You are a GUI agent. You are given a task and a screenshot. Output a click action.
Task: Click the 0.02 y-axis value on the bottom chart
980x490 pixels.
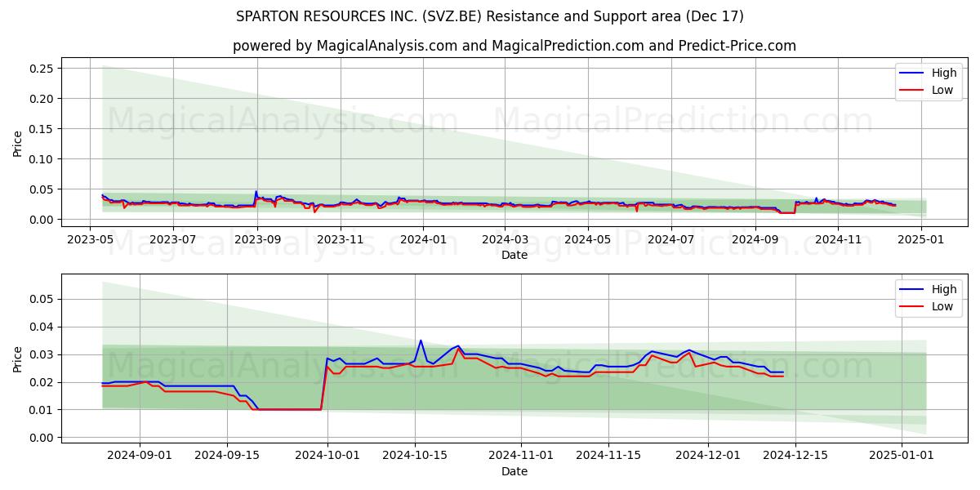(x=42, y=382)
